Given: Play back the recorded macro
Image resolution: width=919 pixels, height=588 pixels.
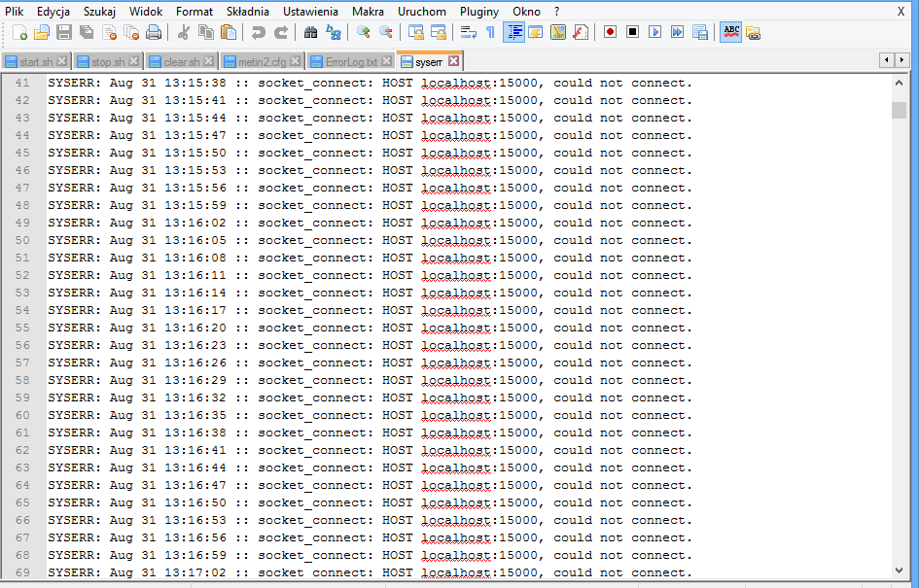Looking at the screenshot, I should coord(654,33).
